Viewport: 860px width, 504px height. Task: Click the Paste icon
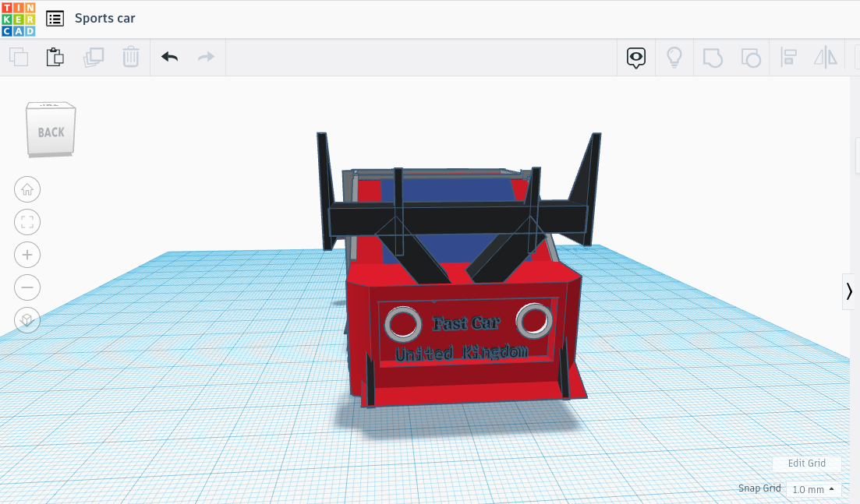55,57
